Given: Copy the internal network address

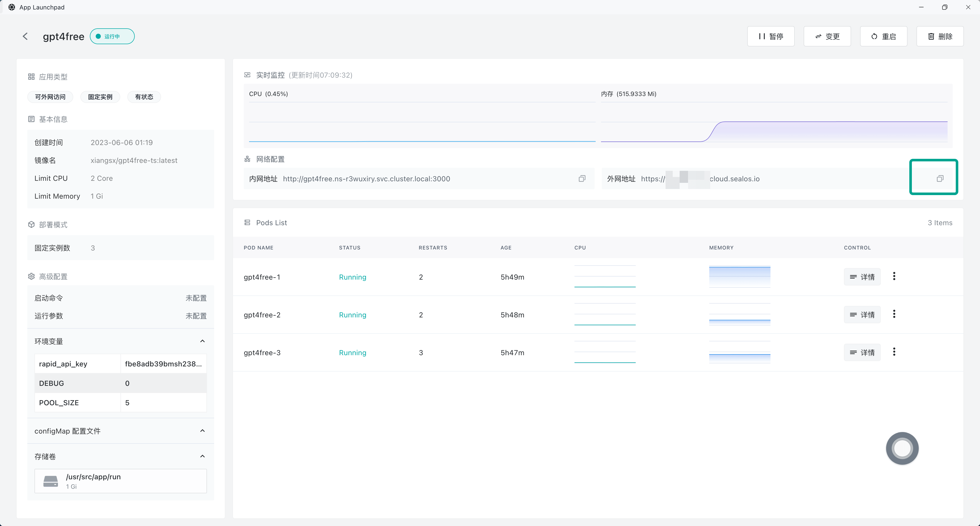Looking at the screenshot, I should [582, 178].
